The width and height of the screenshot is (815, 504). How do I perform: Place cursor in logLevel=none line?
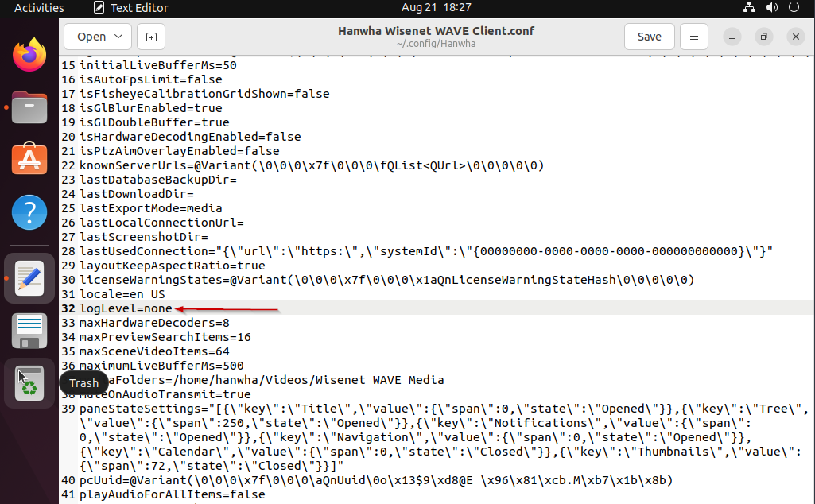[126, 308]
